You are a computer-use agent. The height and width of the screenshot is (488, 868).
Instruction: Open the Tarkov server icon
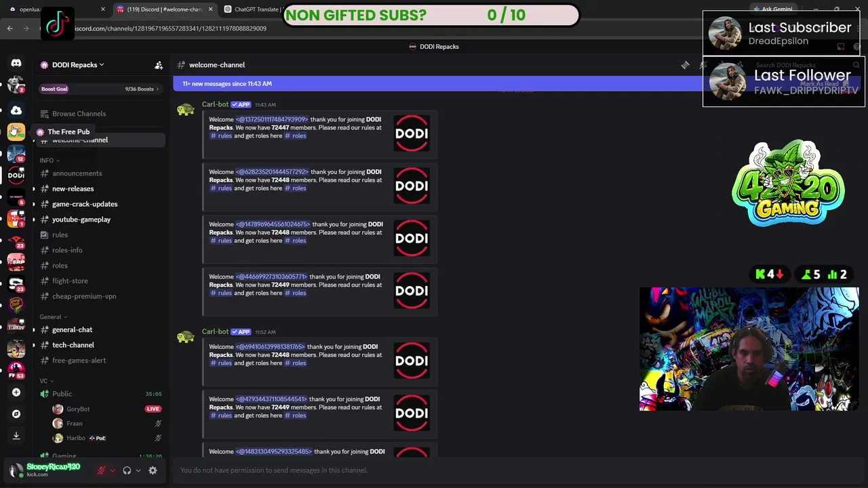tap(16, 327)
